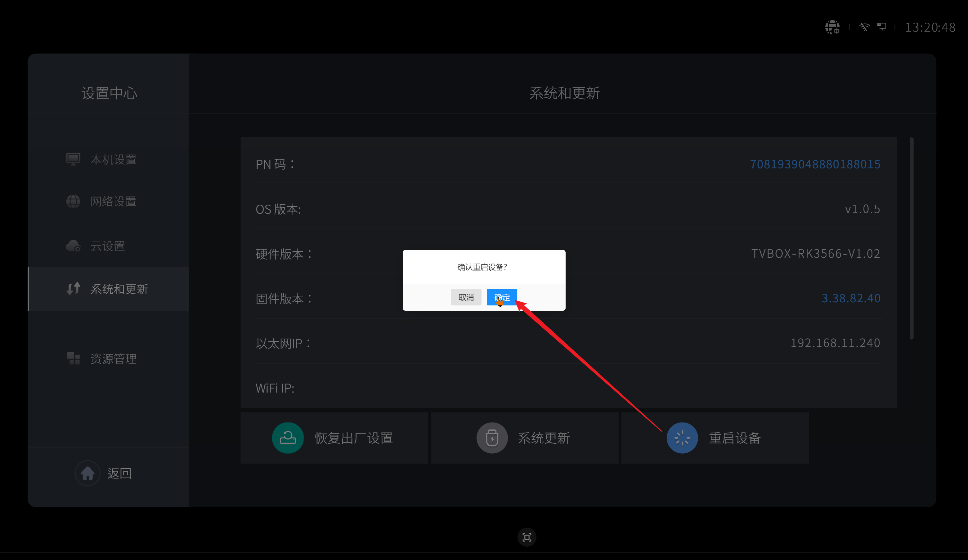
Task: Click the 以太网IP label
Action: click(x=283, y=343)
